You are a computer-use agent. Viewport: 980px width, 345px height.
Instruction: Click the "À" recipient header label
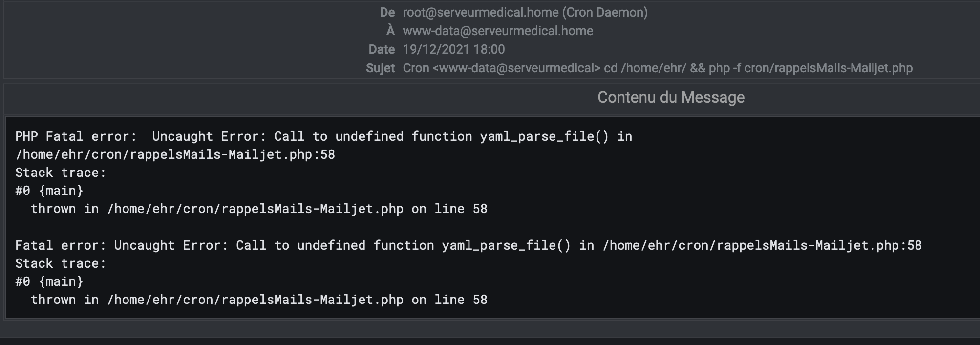[x=390, y=31]
